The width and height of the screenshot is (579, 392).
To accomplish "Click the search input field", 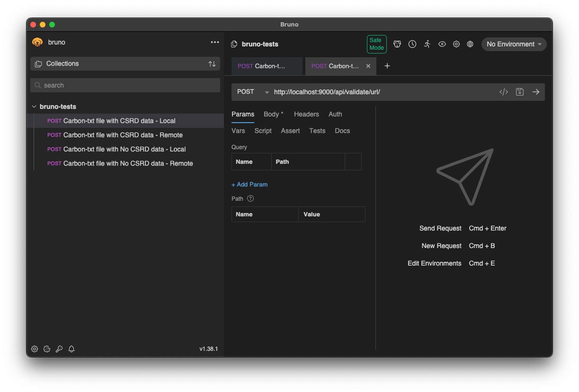I will [x=125, y=85].
